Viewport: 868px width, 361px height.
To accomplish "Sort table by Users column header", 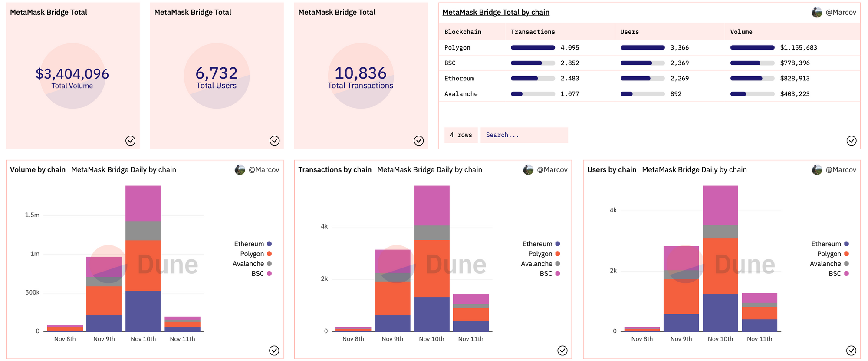I will pos(629,32).
